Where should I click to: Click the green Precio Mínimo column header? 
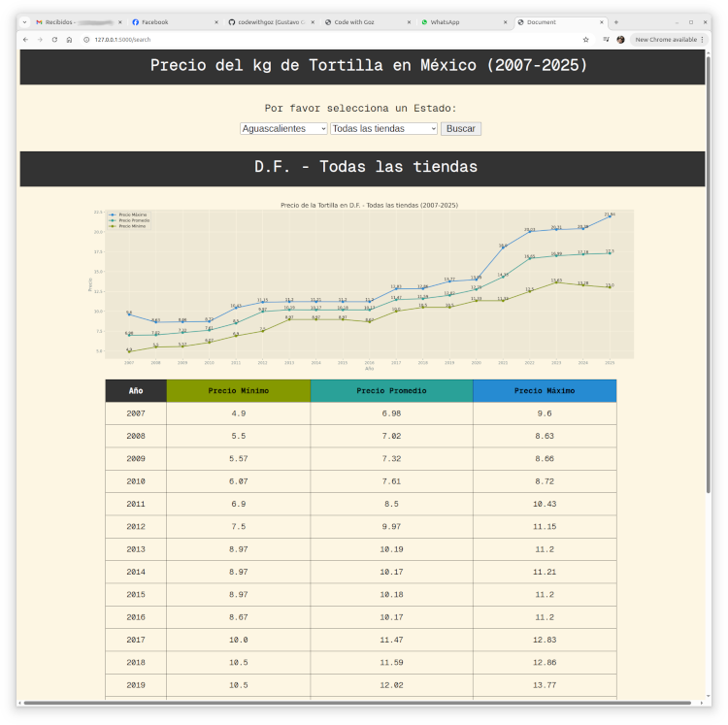click(x=238, y=390)
